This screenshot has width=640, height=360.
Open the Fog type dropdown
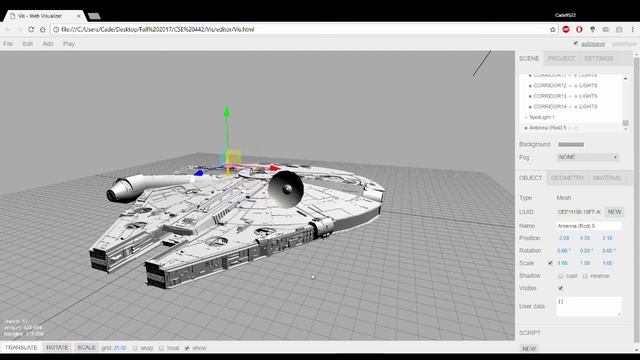click(x=588, y=157)
